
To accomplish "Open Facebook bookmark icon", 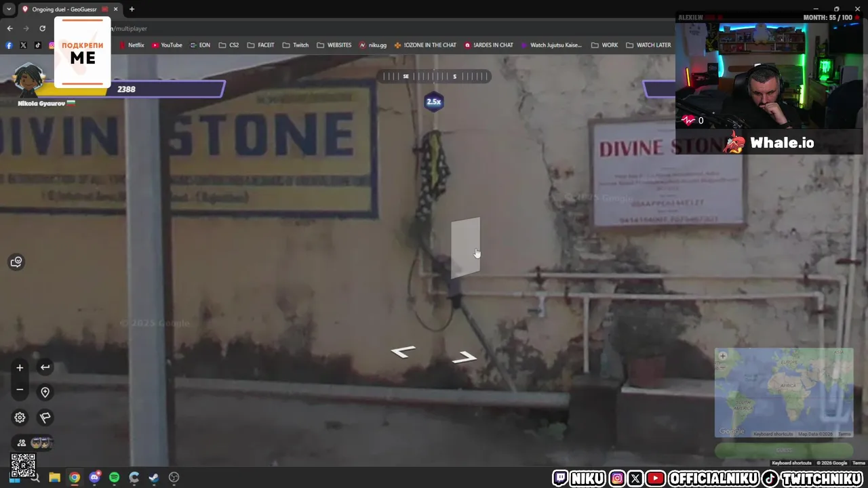I will (x=9, y=45).
